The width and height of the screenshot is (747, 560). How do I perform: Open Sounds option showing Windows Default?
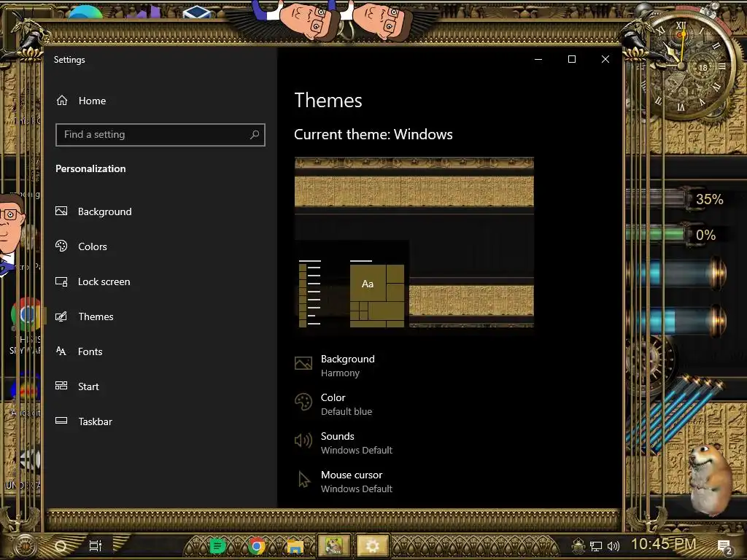click(344, 443)
